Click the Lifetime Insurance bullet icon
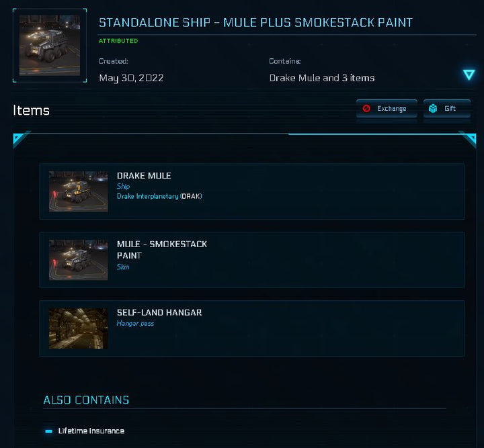This screenshot has height=448, width=484. coord(49,431)
